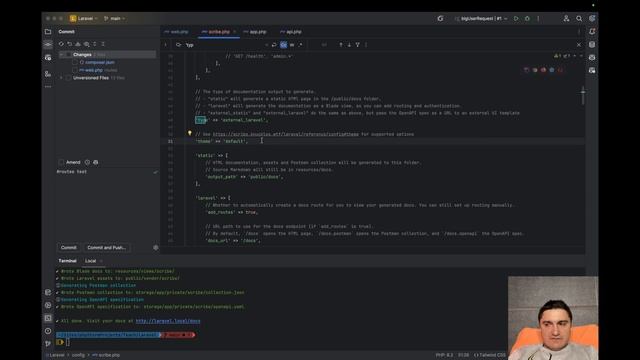Open search history dropdown in find field
This screenshot has width=640, height=360.
tap(178, 45)
